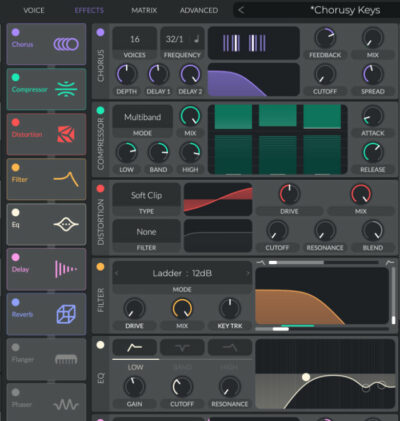
Task: Click the orange filter response graph
Action: 322,296
